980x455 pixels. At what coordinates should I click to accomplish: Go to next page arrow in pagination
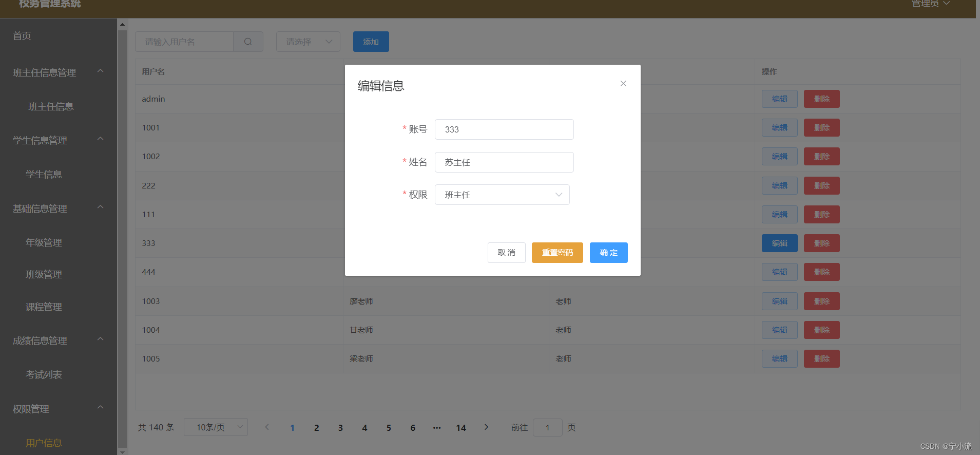coord(486,427)
